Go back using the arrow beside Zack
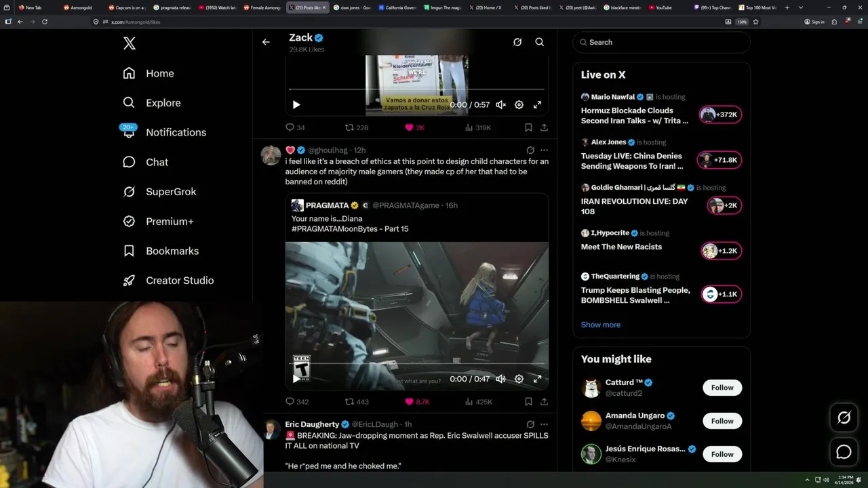Screen dimensions: 868x488 [x=266, y=42]
